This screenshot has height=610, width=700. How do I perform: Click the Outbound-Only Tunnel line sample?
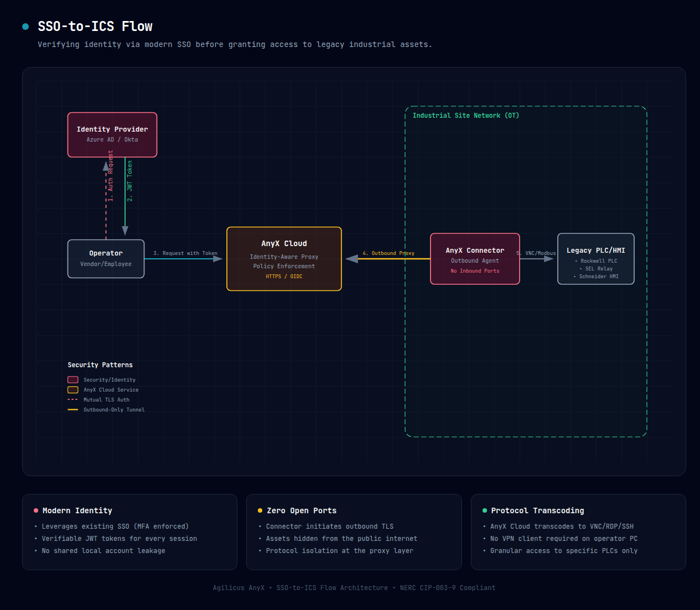click(73, 410)
